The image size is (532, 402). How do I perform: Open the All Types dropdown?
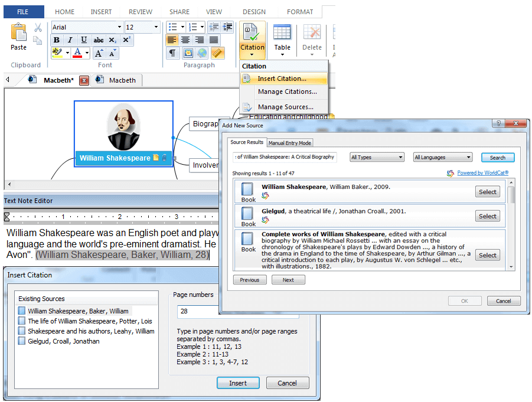click(x=377, y=157)
